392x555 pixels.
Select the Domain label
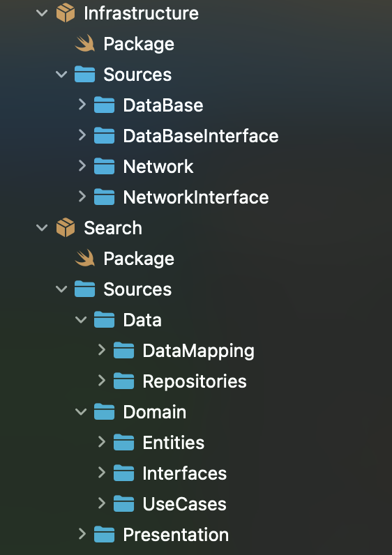(155, 412)
